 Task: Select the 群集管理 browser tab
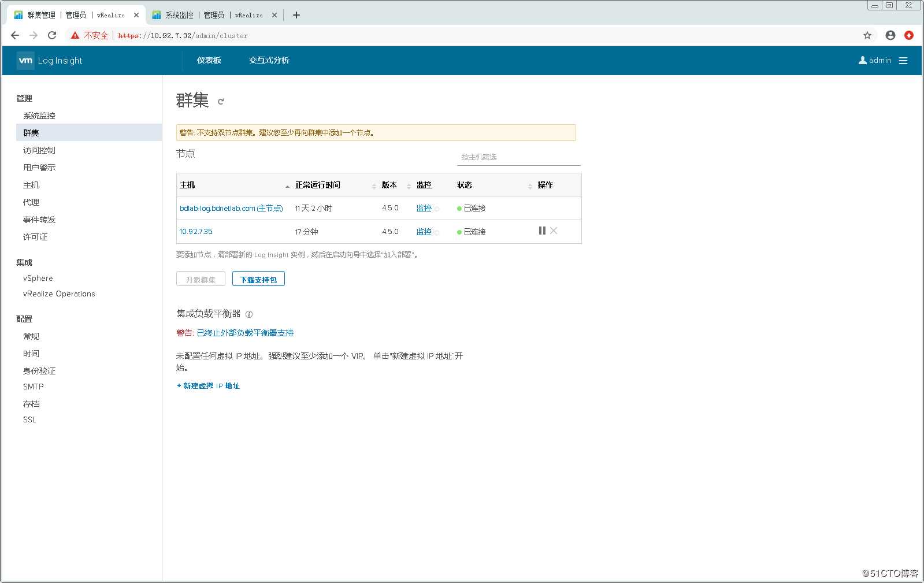coord(75,15)
